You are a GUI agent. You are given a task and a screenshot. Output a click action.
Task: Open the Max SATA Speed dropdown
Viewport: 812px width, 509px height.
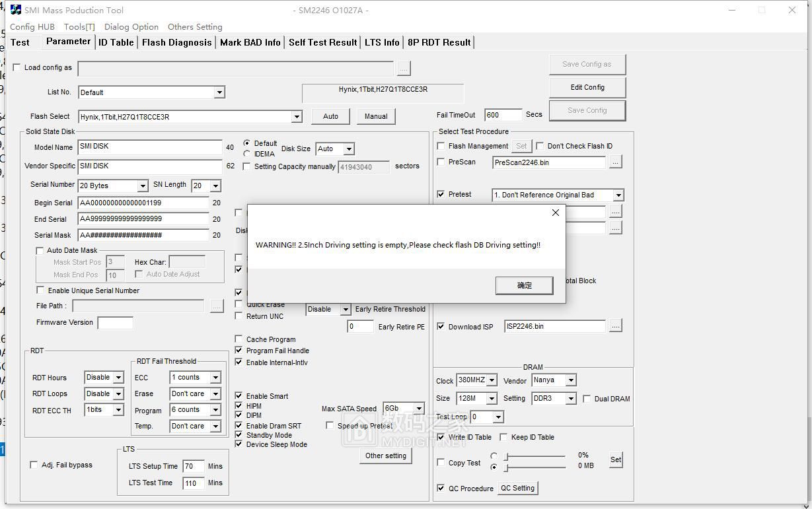(x=418, y=409)
